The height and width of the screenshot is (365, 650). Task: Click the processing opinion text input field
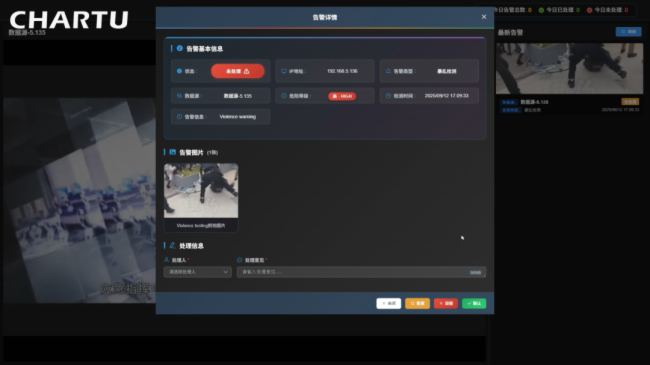pyautogui.click(x=361, y=272)
